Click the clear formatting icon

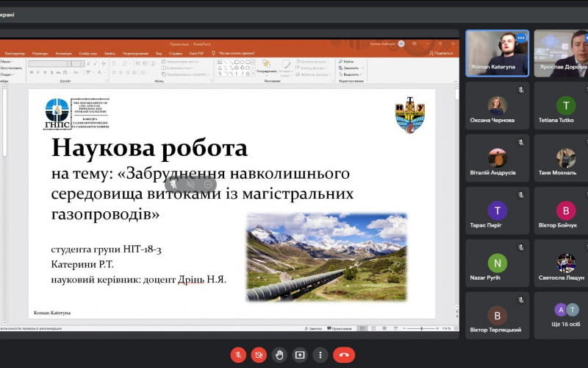(x=104, y=64)
